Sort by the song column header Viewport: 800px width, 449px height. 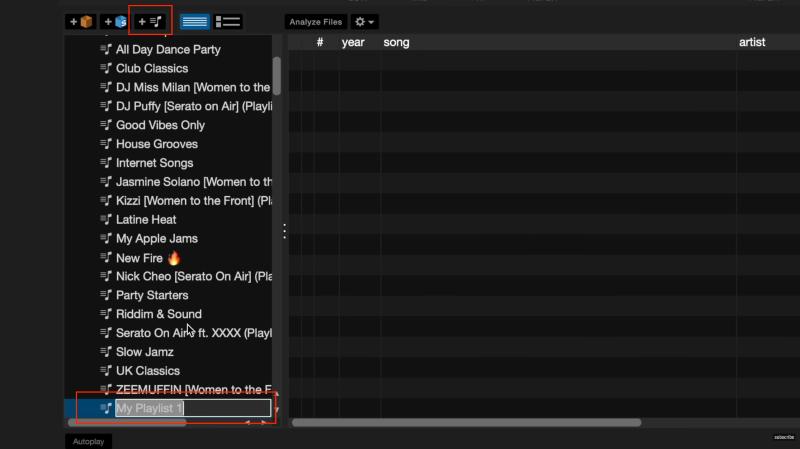[x=396, y=42]
